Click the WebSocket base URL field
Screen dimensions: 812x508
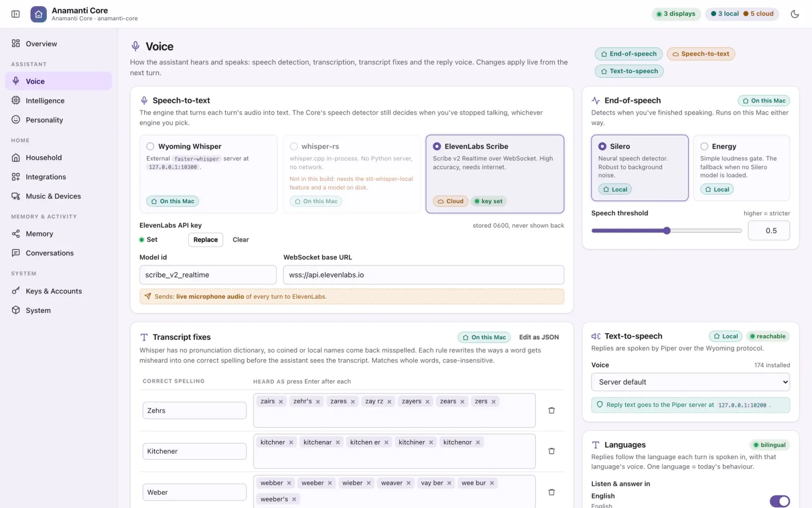click(x=424, y=275)
